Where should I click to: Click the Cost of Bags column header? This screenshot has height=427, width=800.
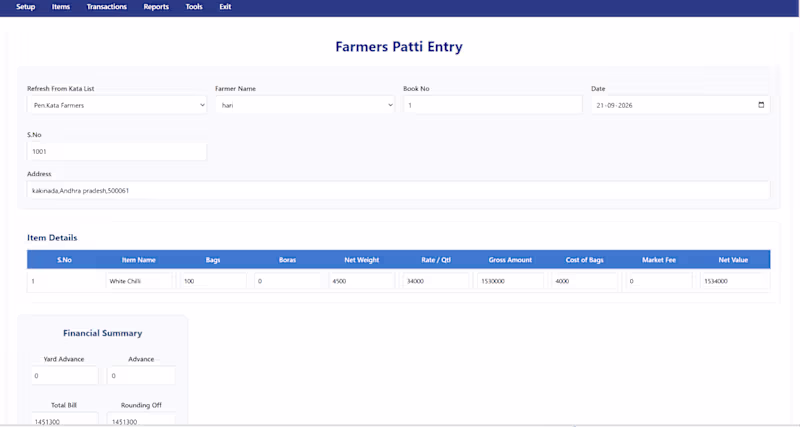pyautogui.click(x=585, y=260)
